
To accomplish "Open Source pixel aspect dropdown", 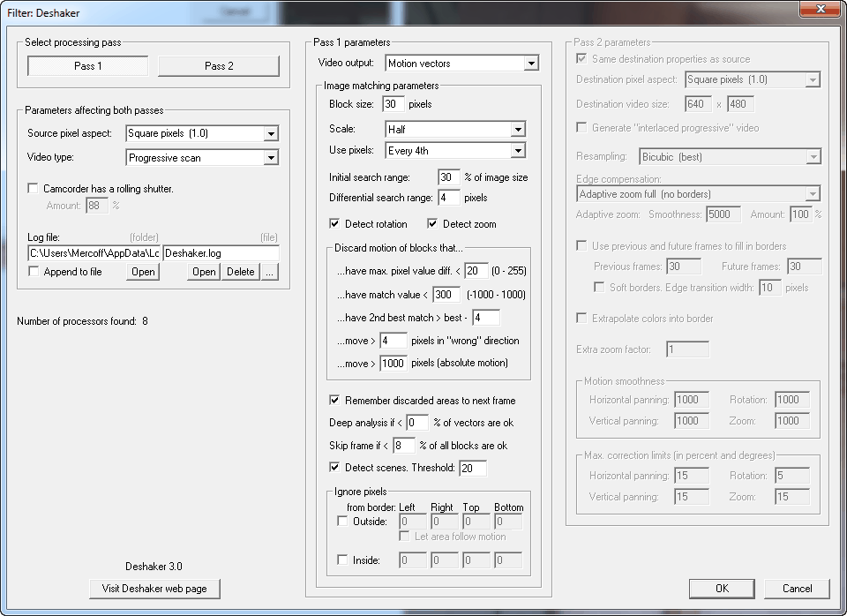I will click(202, 133).
